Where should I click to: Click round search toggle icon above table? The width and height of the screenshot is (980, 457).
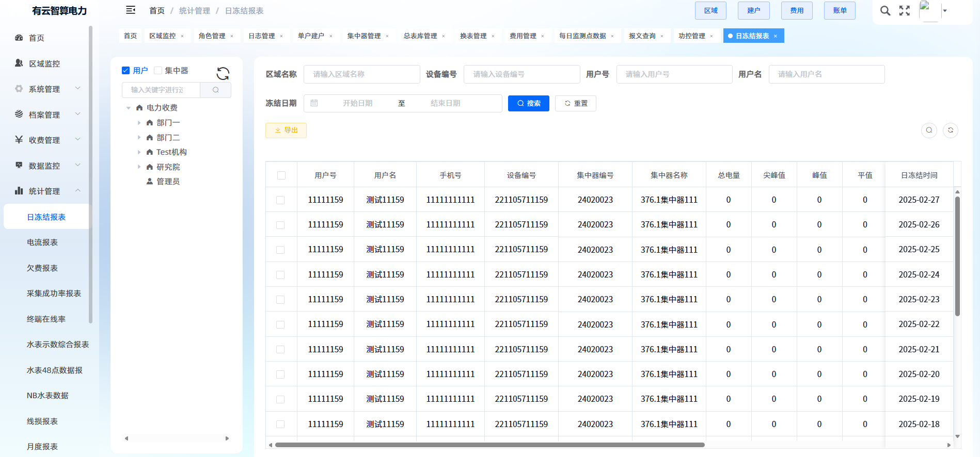pos(929,130)
